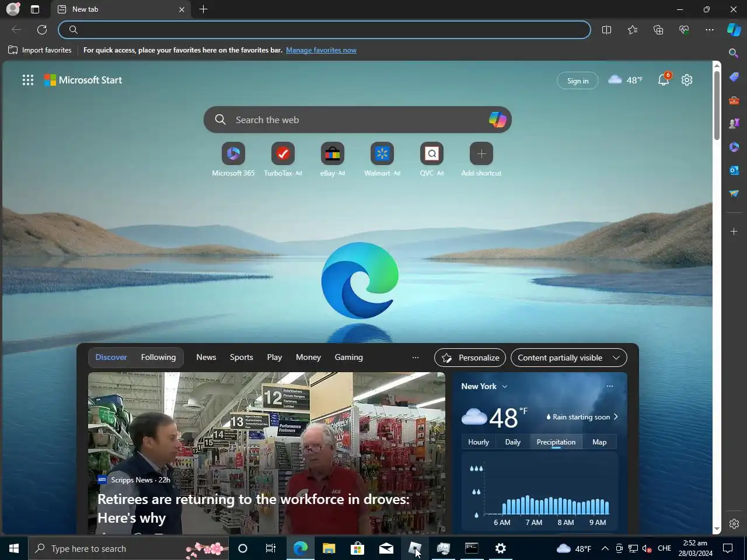
Task: Open taskbar Task View icon
Action: [270, 548]
